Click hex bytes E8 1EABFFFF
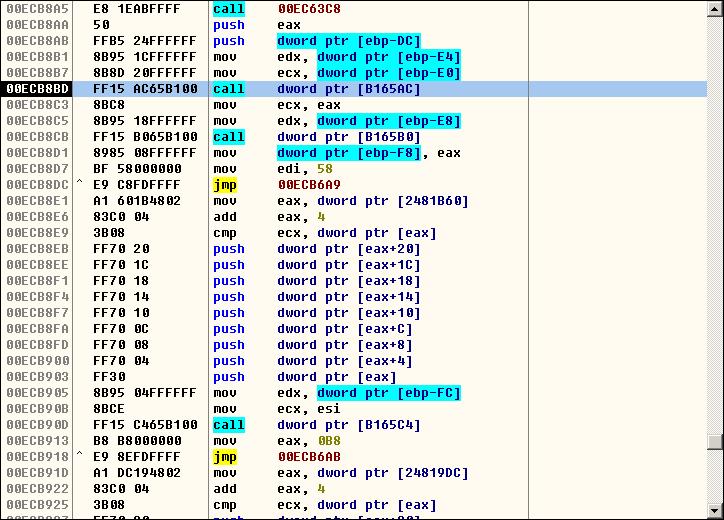724x520 pixels. (137, 9)
